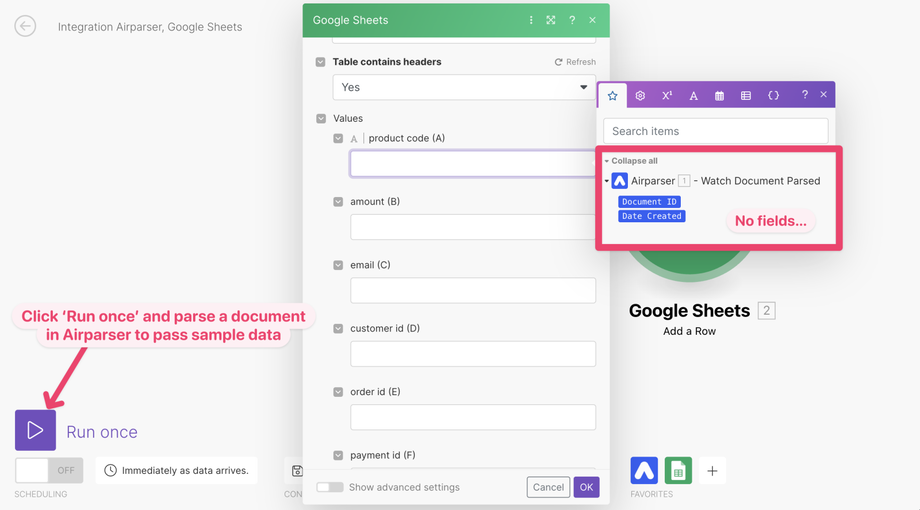Focus the order id (E) input field
The width and height of the screenshot is (920, 510).
pyautogui.click(x=473, y=417)
